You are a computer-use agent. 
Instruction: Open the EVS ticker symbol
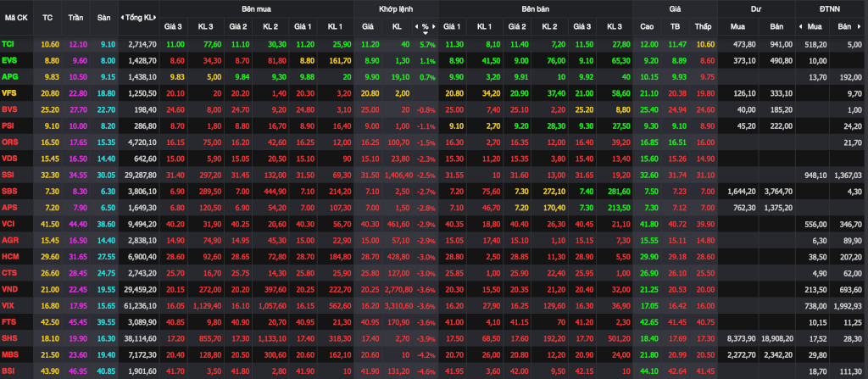[8, 60]
